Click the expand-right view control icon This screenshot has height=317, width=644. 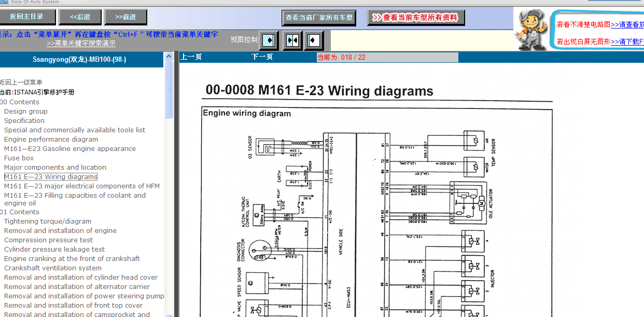click(269, 40)
